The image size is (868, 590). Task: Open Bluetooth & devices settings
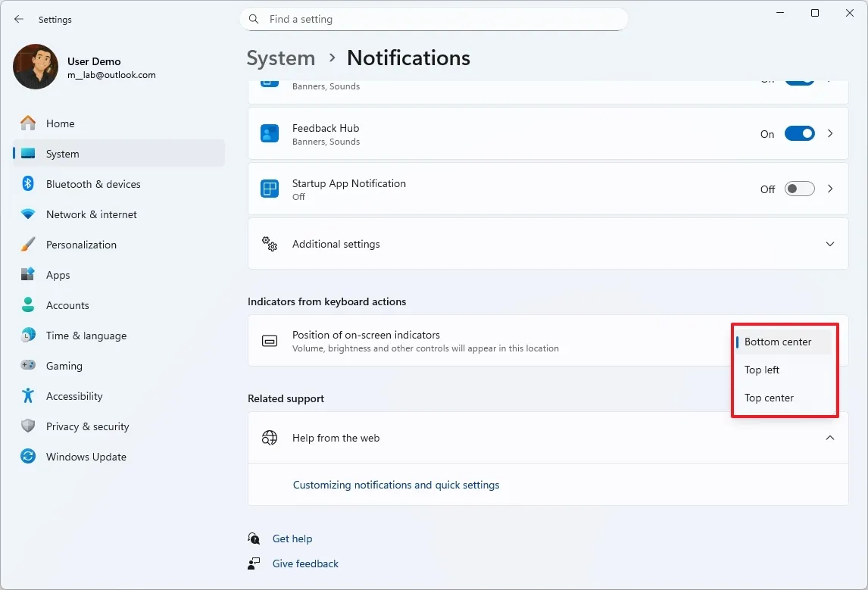point(92,183)
